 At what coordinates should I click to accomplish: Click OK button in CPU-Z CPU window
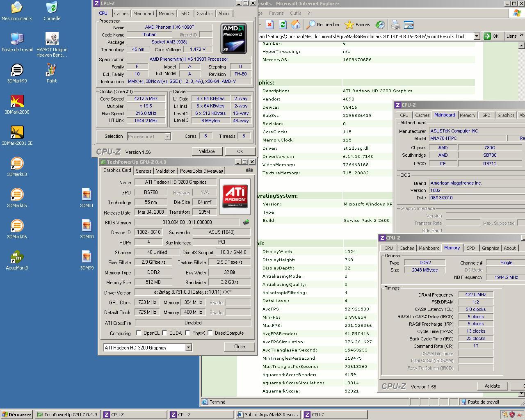pyautogui.click(x=240, y=151)
